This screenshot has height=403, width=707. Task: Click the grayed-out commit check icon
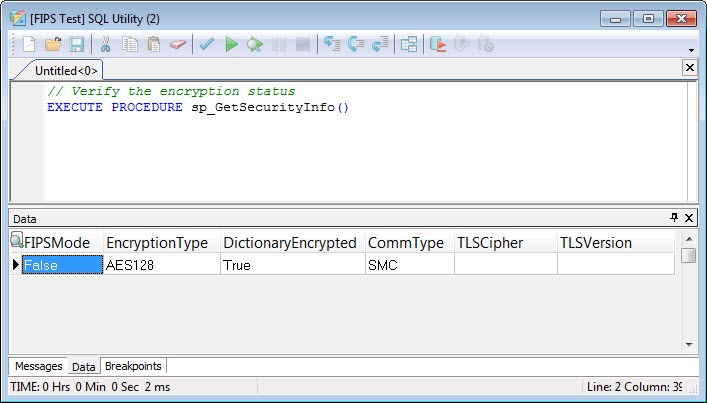tap(461, 44)
